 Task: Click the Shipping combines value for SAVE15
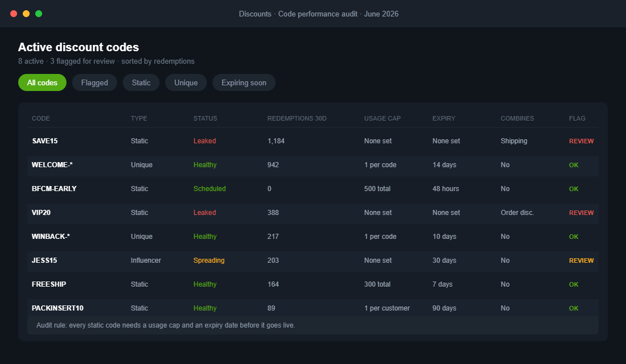(514, 141)
